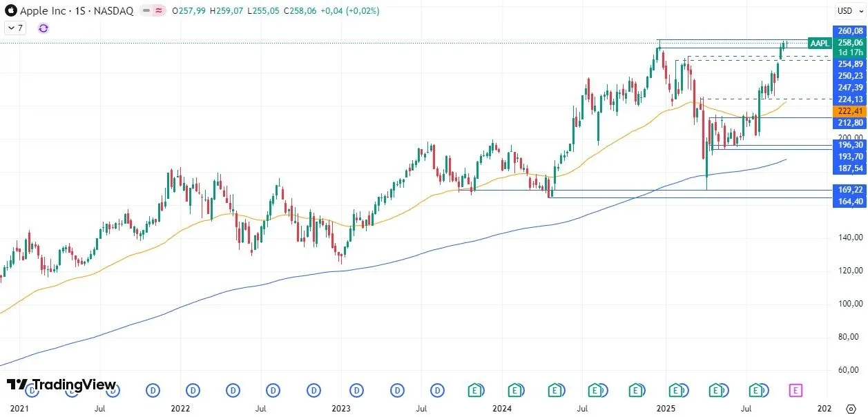The height and width of the screenshot is (417, 868).
Task: Toggle visibility of the AAPL price label
Action: pyautogui.click(x=819, y=43)
